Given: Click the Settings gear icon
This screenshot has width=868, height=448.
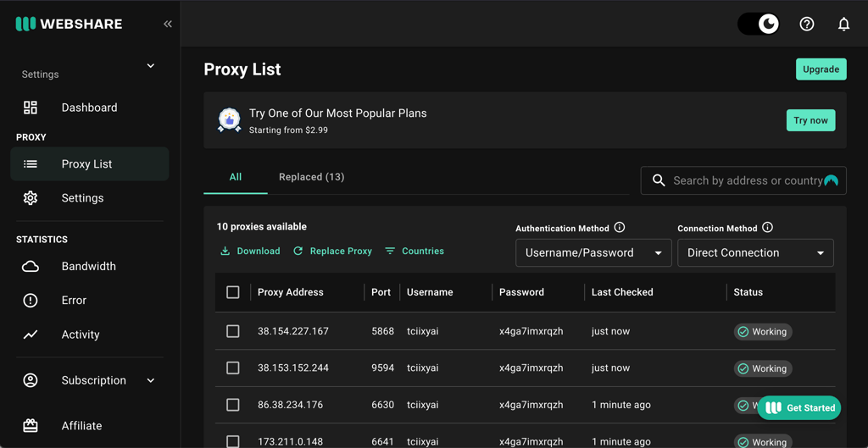Looking at the screenshot, I should pos(31,198).
